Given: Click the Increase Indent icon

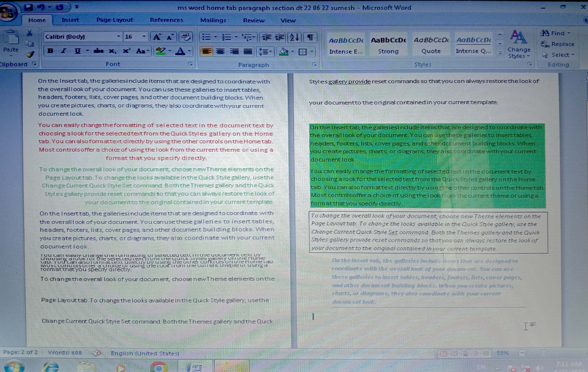Looking at the screenshot, I should [x=280, y=37].
